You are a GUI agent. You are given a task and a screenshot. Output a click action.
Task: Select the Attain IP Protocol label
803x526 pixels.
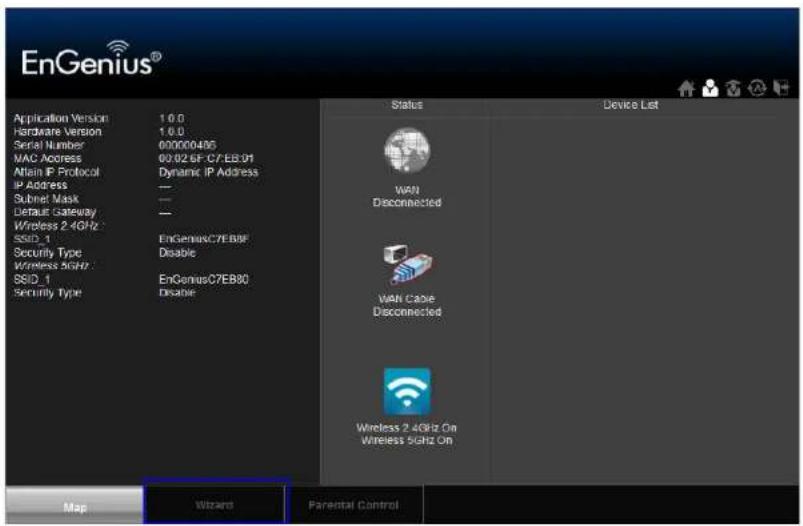tap(56, 172)
